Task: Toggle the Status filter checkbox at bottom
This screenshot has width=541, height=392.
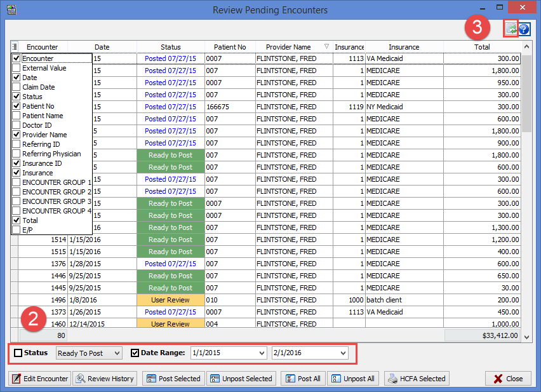Action: [x=17, y=352]
